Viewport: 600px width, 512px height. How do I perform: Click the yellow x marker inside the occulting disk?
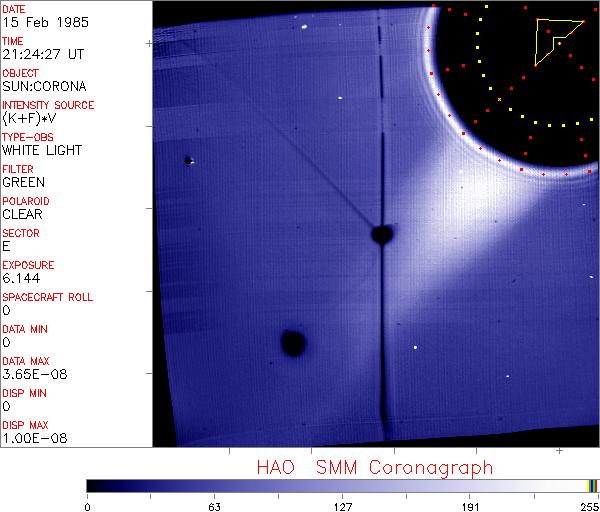click(x=499, y=99)
